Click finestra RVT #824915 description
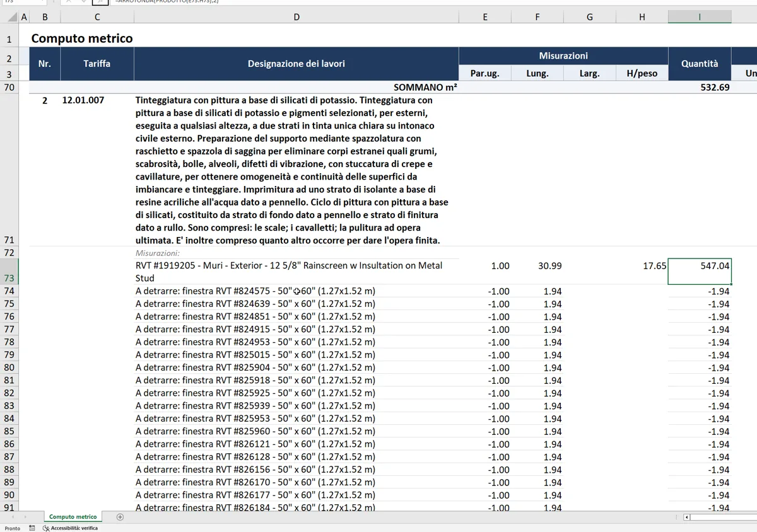Screen dimensions: 757x532 click(x=255, y=329)
